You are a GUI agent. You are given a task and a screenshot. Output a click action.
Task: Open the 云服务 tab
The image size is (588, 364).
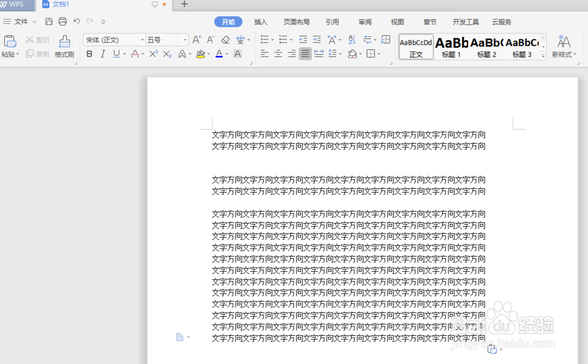[502, 22]
